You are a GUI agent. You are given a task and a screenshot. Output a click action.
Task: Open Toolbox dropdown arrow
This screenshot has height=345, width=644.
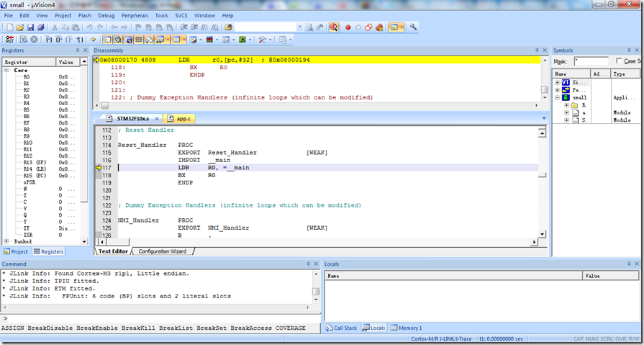coord(270,40)
